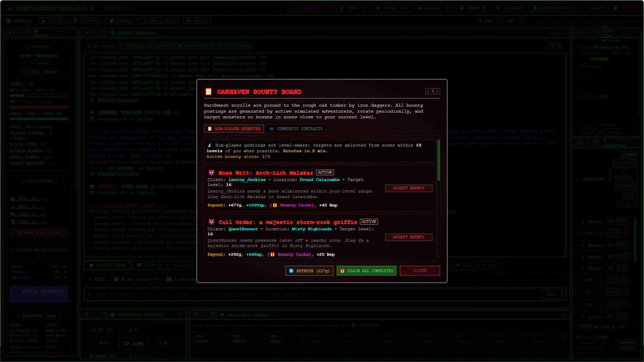The image size is (644, 362).
Task: Accept the Arch-Lich Malakar boss writ bounty
Action: [409, 188]
